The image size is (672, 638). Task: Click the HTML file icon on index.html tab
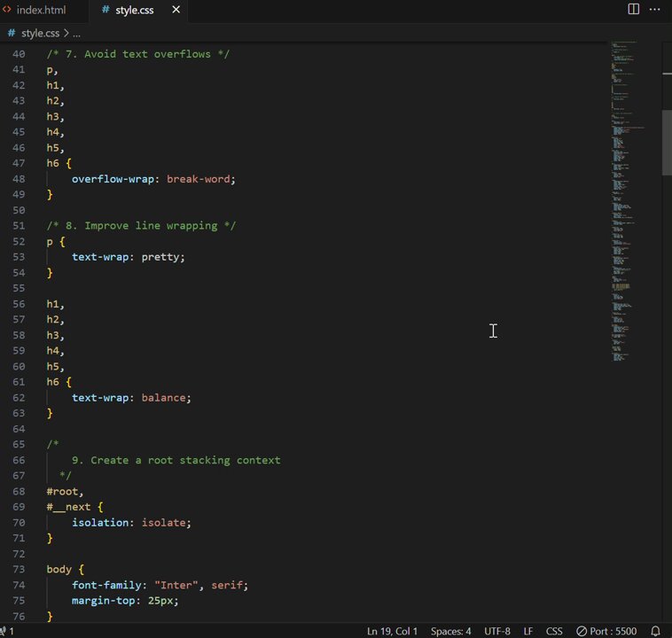click(x=7, y=10)
